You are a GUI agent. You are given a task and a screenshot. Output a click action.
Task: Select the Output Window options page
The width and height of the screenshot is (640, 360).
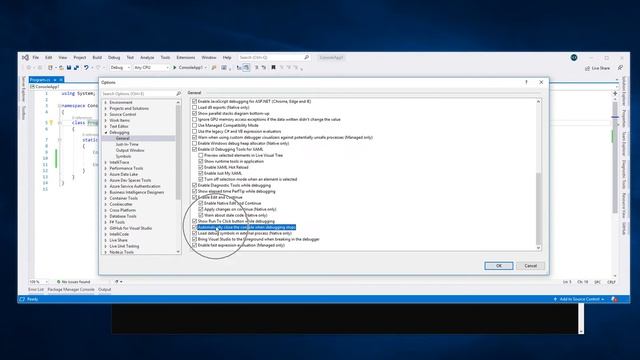point(130,151)
